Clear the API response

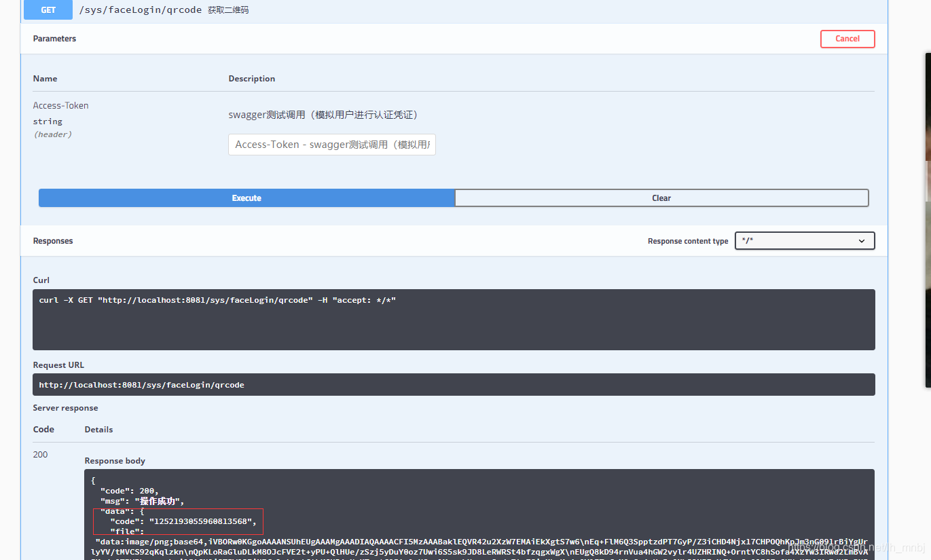661,198
